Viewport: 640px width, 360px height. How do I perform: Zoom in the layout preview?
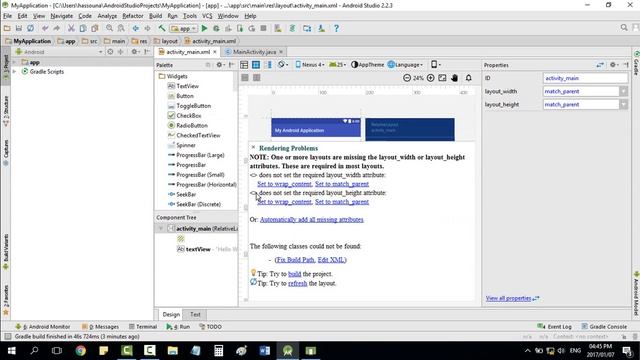430,78
